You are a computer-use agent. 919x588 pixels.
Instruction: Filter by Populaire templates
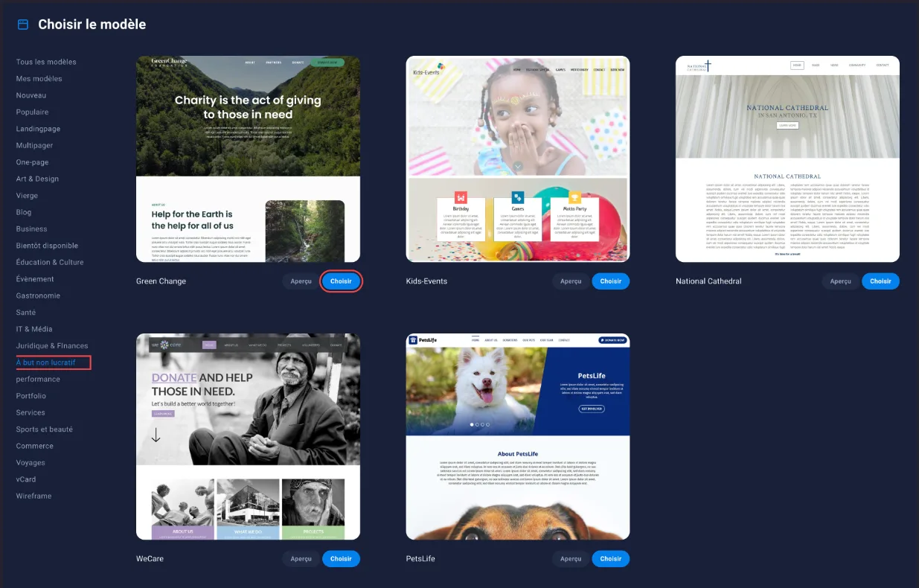[33, 112]
